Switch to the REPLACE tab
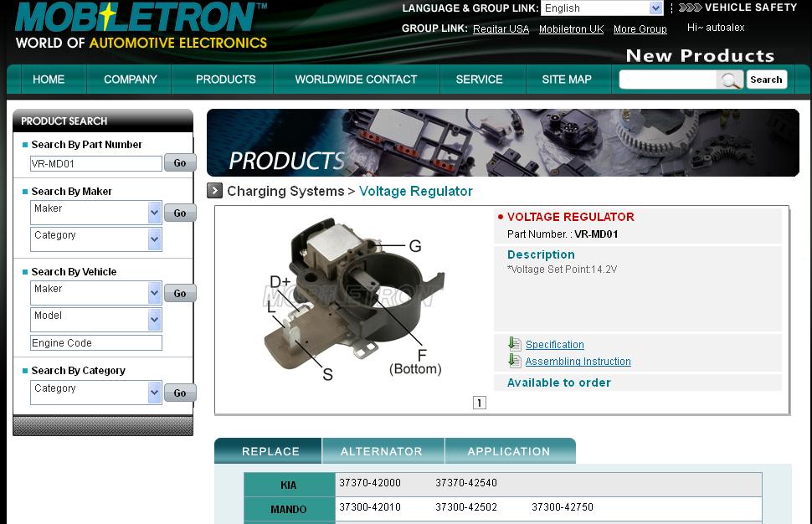812x524 pixels. pyautogui.click(x=269, y=451)
